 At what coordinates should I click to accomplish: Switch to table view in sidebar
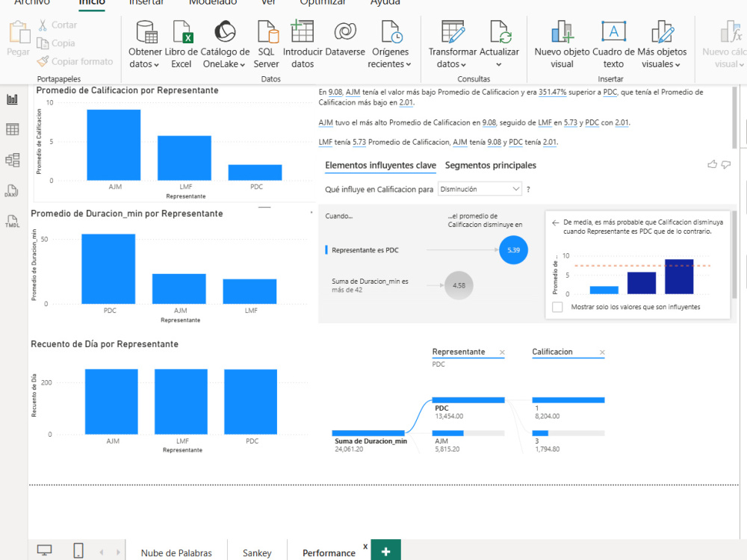tap(13, 129)
